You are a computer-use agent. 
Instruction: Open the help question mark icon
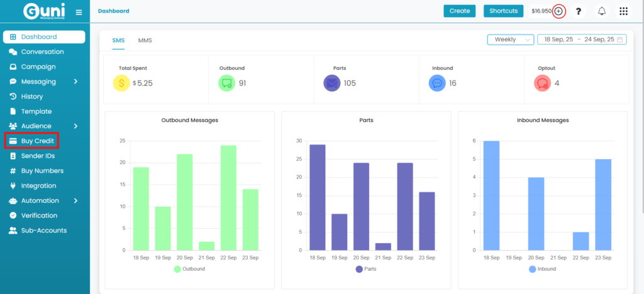click(579, 11)
